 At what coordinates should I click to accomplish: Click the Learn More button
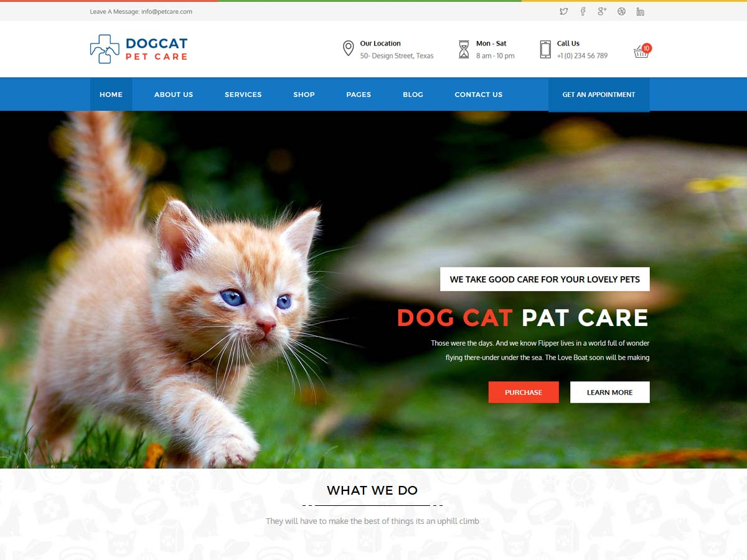pos(610,392)
